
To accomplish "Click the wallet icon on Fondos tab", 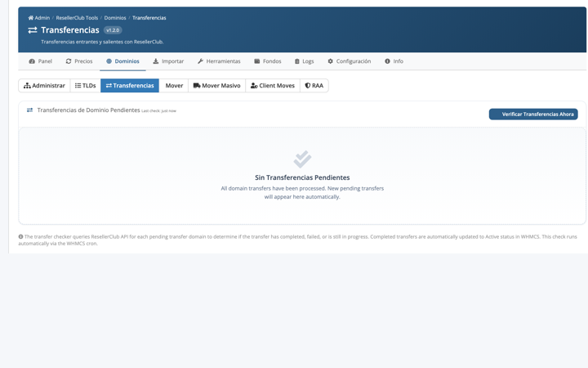I will tap(257, 61).
